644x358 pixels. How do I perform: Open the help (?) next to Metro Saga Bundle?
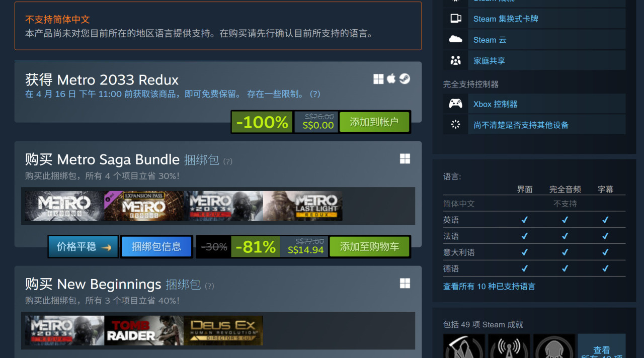coord(228,161)
